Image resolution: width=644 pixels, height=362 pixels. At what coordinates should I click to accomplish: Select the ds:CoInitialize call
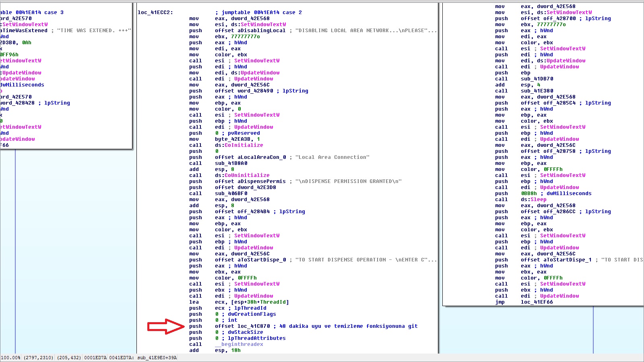(x=239, y=145)
